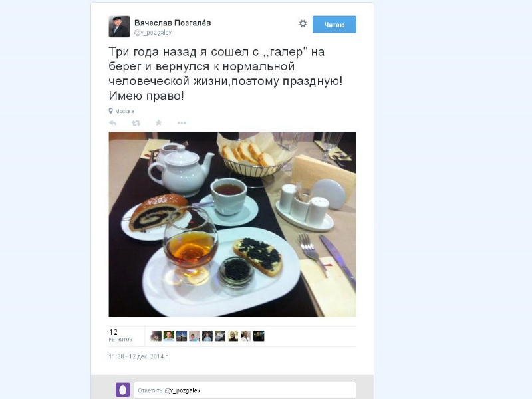This screenshot has width=532, height=399.
Task: Retweet using the retweet arrows icon
Action: click(136, 123)
